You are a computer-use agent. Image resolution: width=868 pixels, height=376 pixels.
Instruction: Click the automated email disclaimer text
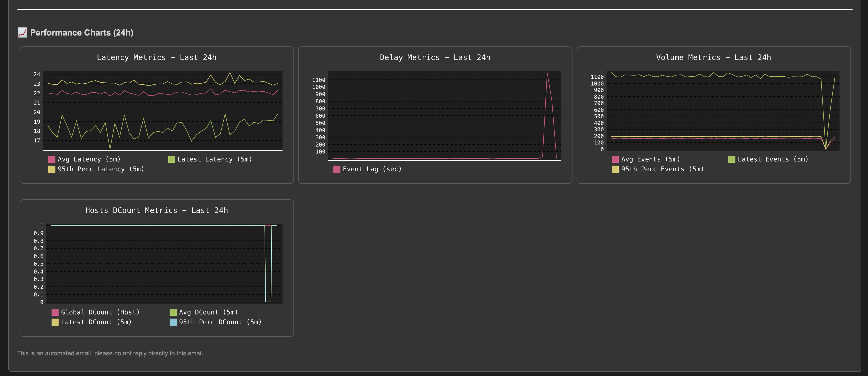click(111, 353)
